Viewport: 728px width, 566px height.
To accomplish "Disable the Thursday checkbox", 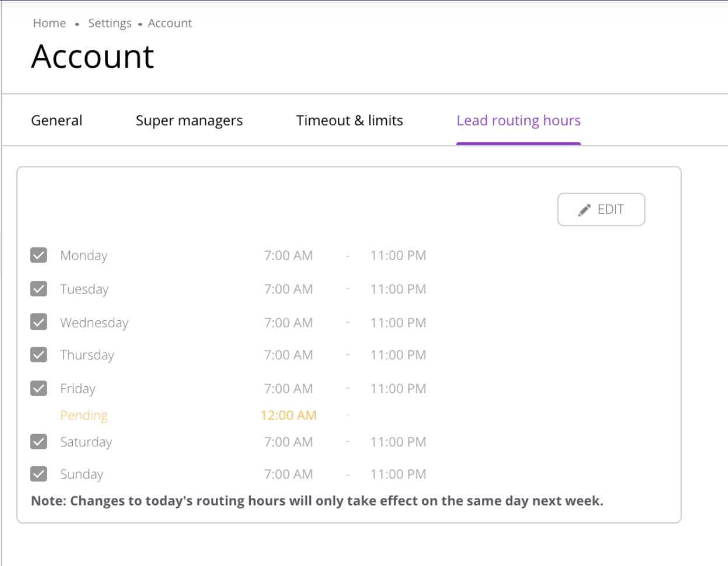I will click(x=38, y=355).
